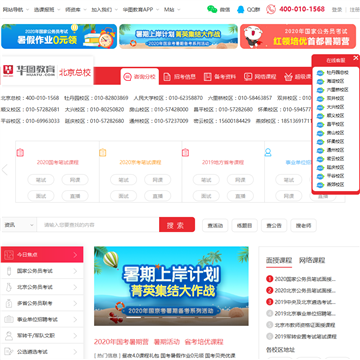Click the blue person icon above 事业单位 card
Image resolution: width=360 pixels, height=360 pixels.
[268, 153]
